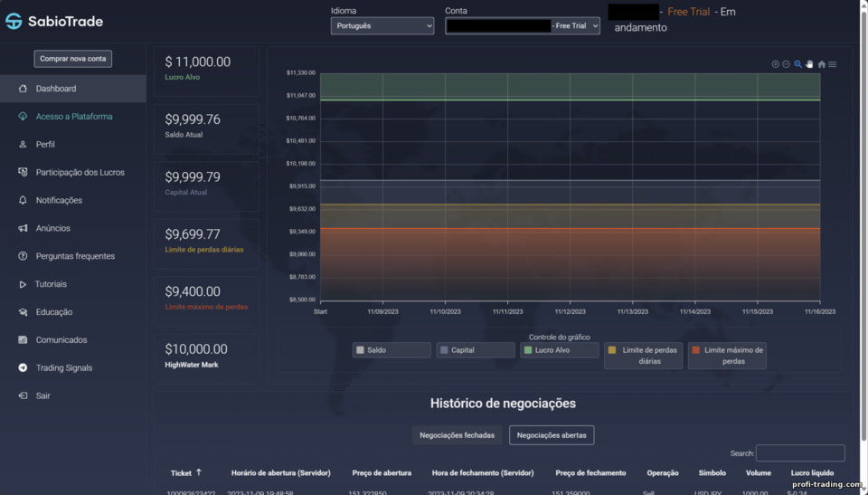
Task: Click Volume column header
Action: (x=759, y=472)
